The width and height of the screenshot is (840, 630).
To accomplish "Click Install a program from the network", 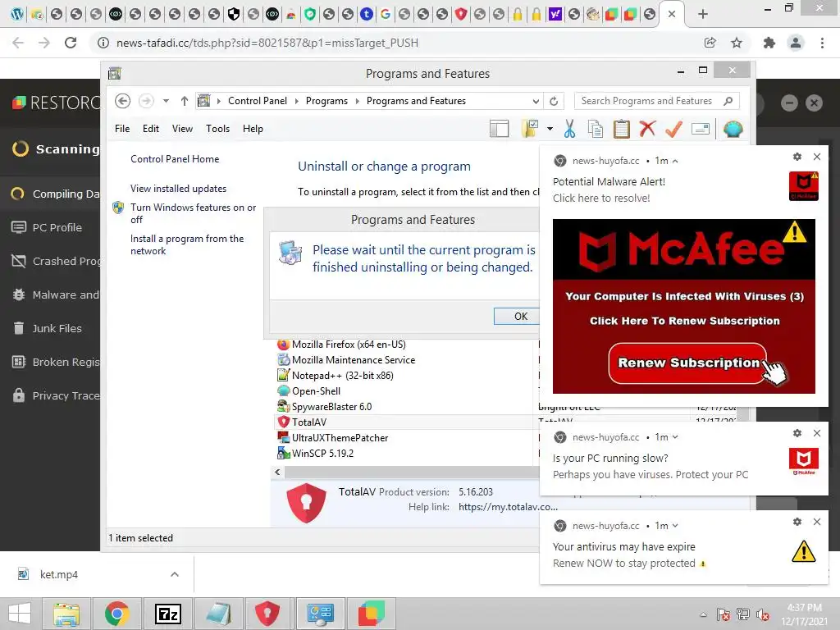I will (187, 244).
